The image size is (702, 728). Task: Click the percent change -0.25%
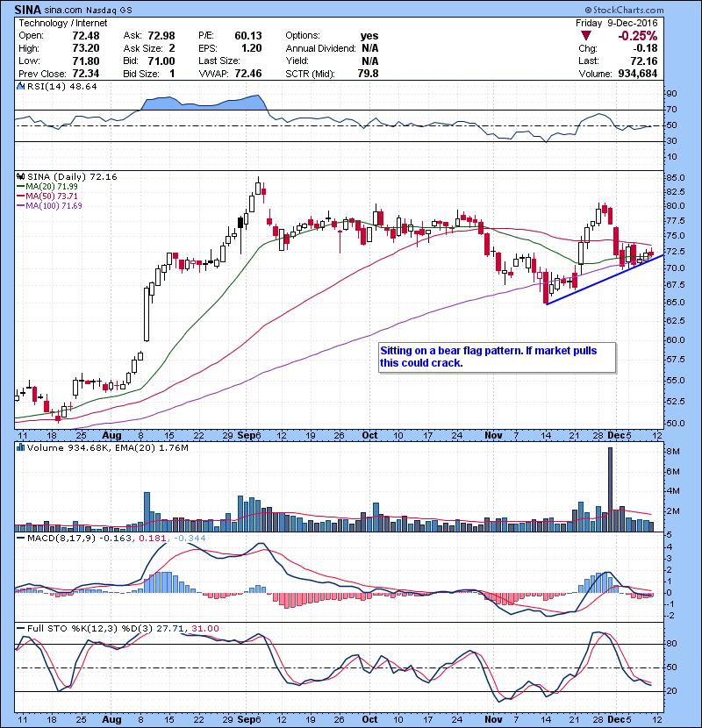click(x=637, y=36)
